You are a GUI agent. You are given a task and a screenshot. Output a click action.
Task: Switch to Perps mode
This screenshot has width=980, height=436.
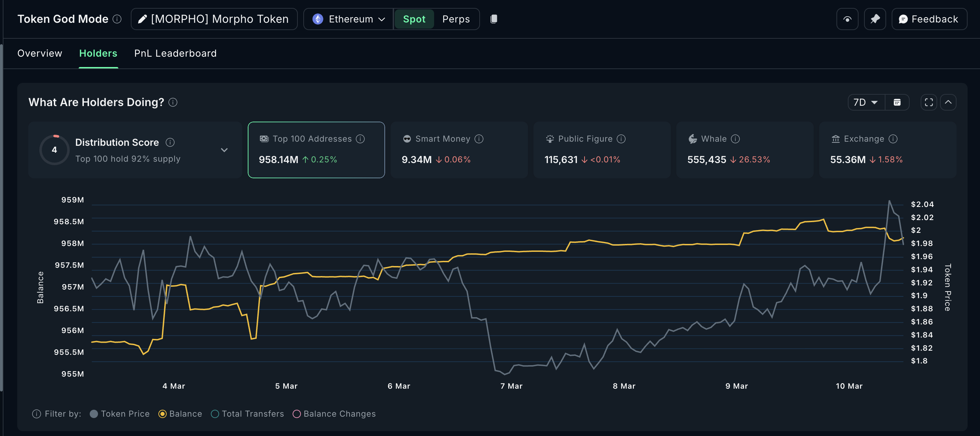coord(456,19)
